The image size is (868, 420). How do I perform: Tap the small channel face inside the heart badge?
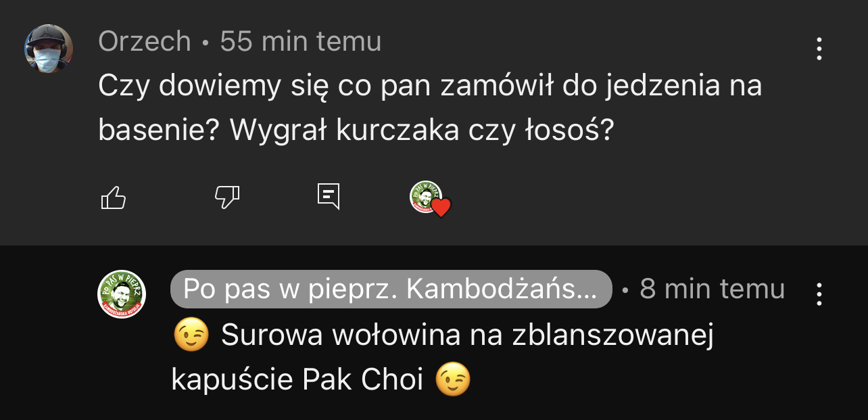425,196
